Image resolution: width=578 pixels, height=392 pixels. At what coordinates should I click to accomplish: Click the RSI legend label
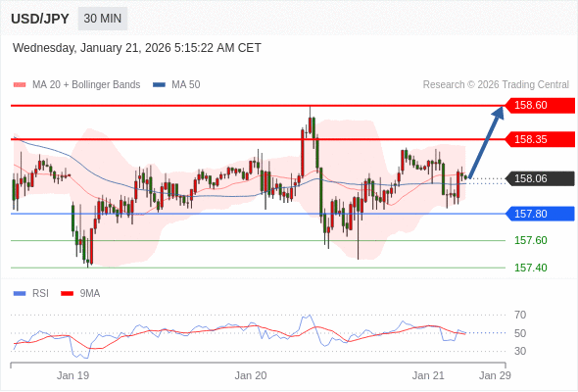point(40,294)
